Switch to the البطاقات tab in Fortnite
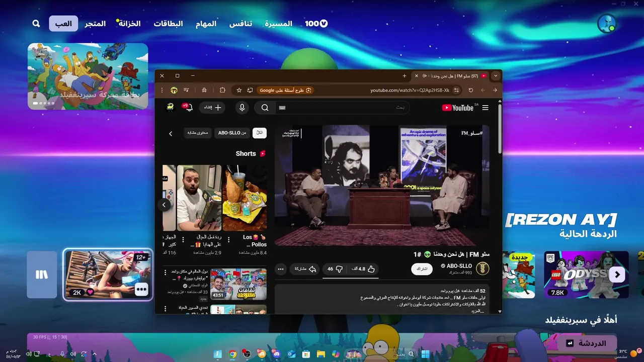 click(168, 24)
